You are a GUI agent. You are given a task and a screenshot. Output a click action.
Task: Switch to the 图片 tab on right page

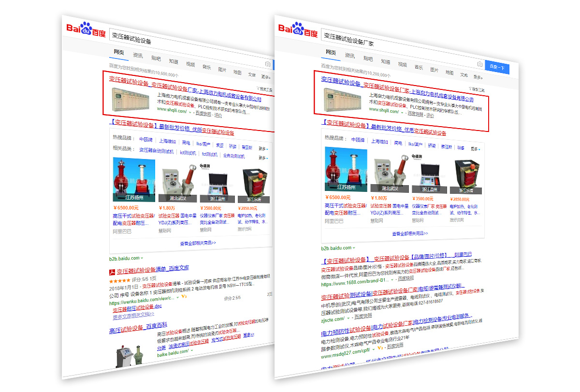click(434, 70)
